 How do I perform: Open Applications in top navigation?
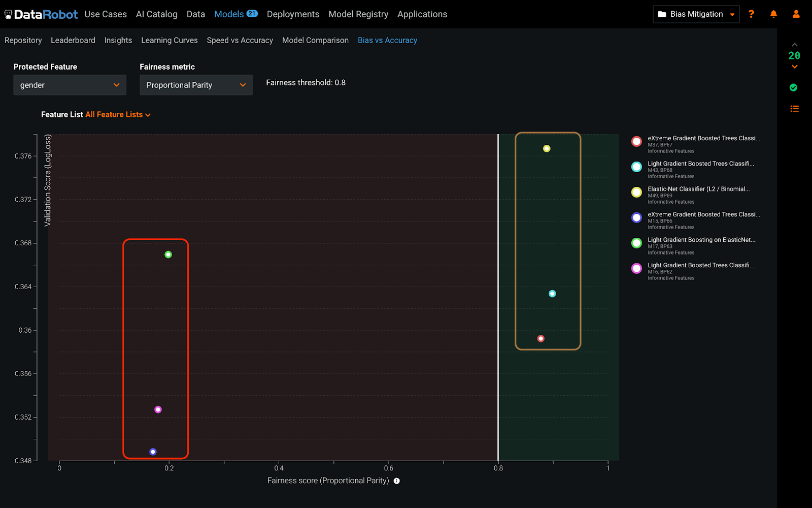[x=422, y=14]
